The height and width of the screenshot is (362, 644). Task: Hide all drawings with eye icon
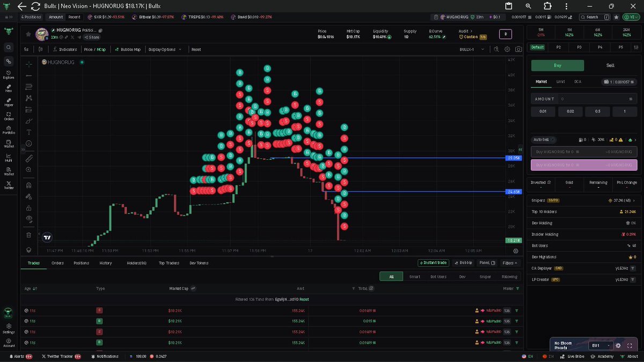[x=29, y=218]
